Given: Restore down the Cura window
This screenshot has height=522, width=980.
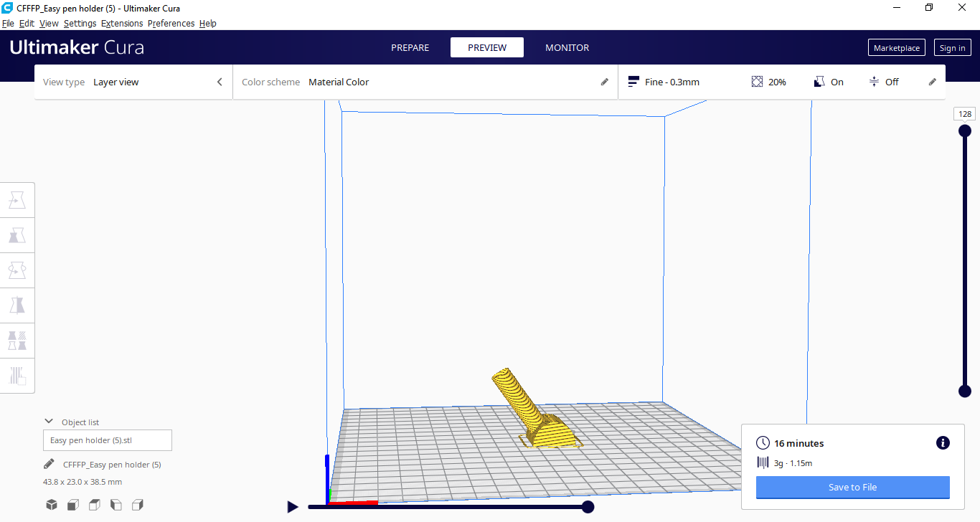Looking at the screenshot, I should pyautogui.click(x=929, y=7).
